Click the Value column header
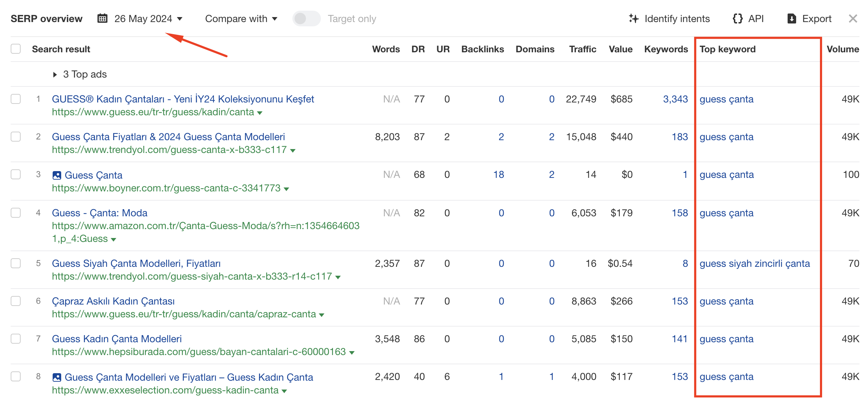Screen dimensions: 868x402 pyautogui.click(x=620, y=49)
